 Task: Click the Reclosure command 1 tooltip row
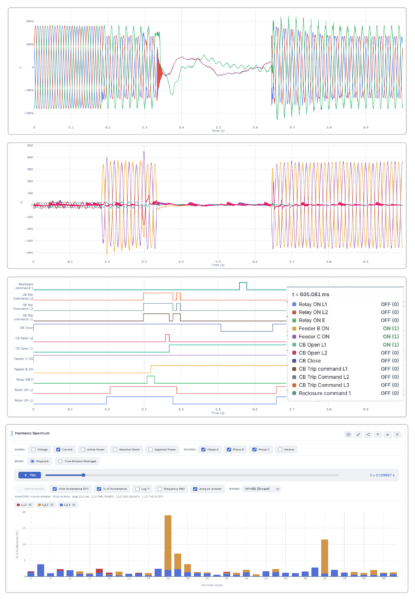(x=345, y=393)
